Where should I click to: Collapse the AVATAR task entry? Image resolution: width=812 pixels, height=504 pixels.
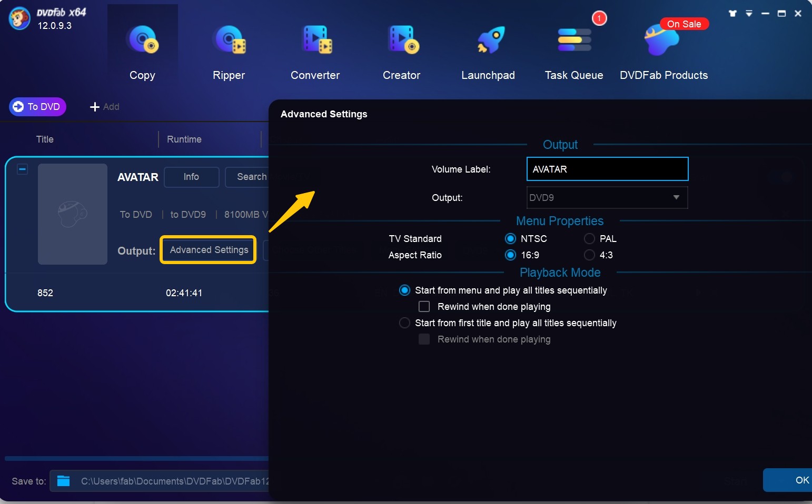[x=23, y=169]
